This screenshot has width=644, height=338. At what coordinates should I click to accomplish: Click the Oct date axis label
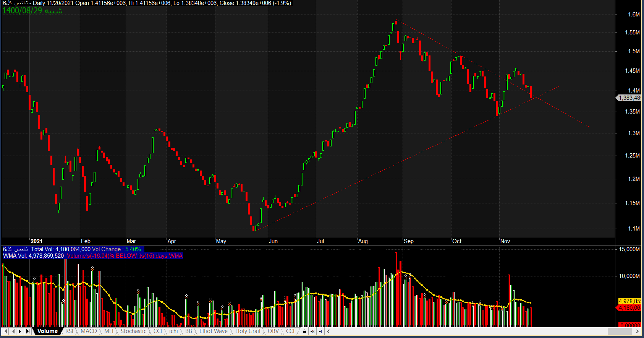click(457, 241)
